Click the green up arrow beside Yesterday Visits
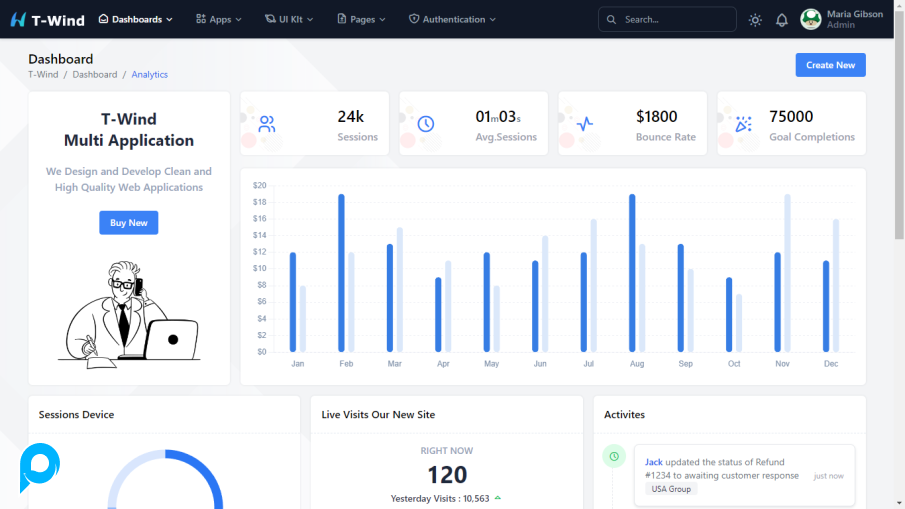Image resolution: width=905 pixels, height=509 pixels. point(498,498)
